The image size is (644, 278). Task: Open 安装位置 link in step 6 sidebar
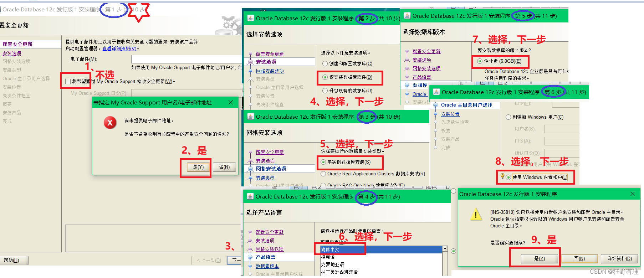450,114
